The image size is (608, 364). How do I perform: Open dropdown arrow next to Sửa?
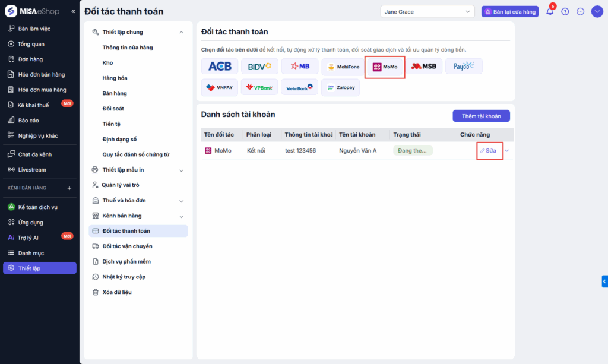click(506, 151)
